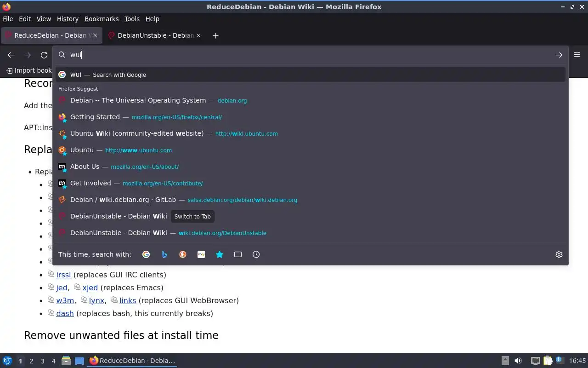Open the jed package link
The height and width of the screenshot is (368, 588).
(62, 287)
